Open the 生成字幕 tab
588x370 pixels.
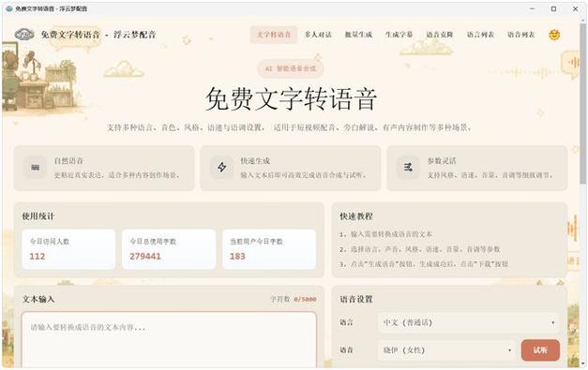[x=399, y=35]
